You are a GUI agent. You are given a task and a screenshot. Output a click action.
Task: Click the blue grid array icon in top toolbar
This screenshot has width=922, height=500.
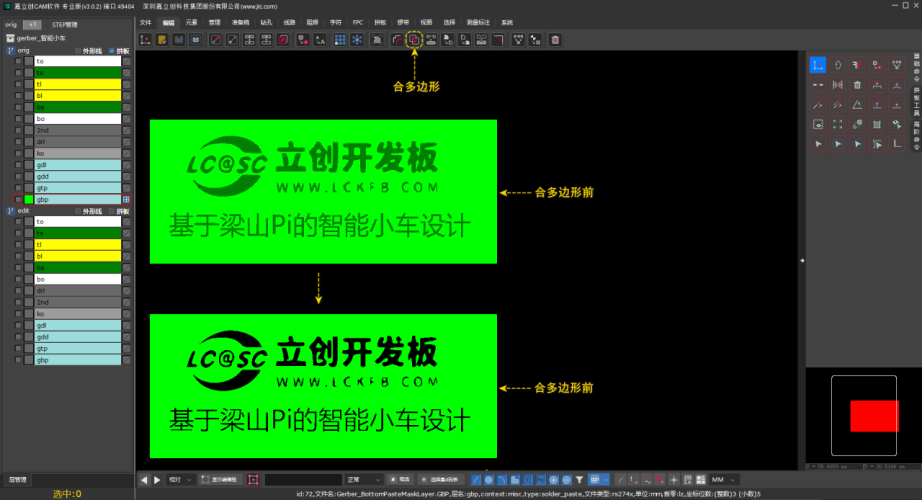pos(340,40)
